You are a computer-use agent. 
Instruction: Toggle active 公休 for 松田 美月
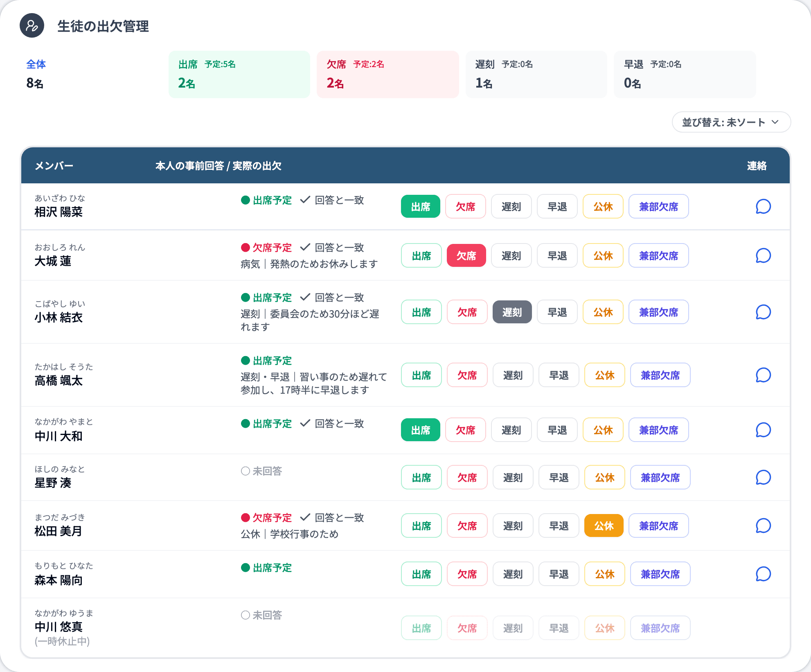coord(604,526)
